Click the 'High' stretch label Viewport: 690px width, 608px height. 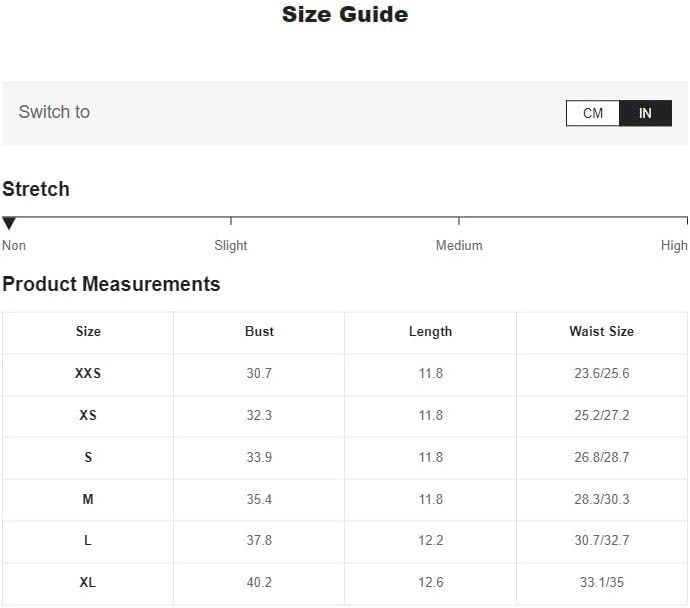click(x=674, y=245)
